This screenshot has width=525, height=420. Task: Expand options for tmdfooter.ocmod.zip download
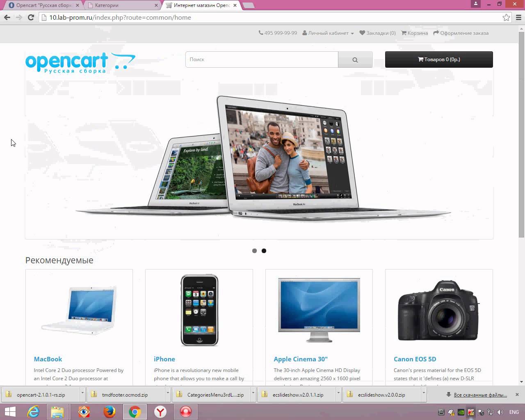pyautogui.click(x=168, y=393)
